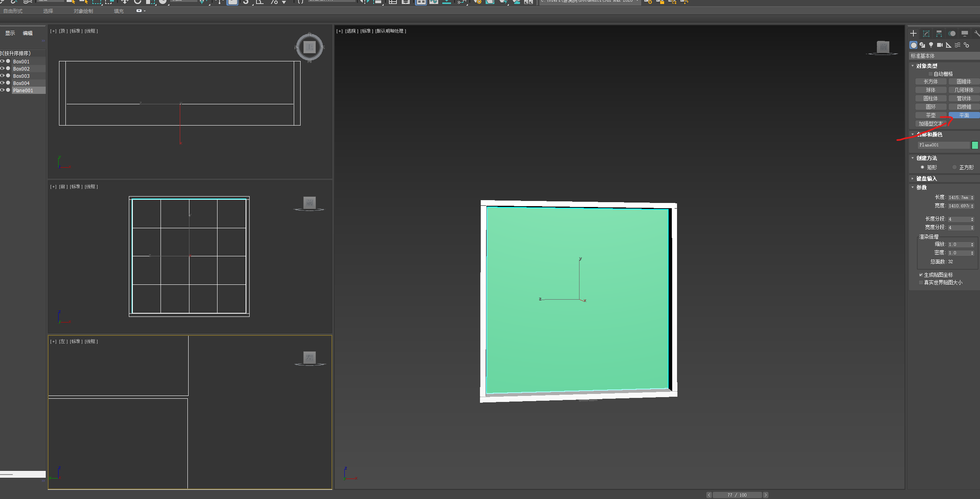Toggle the ribbon minimize icon
The width and height of the screenshot is (980, 499).
[x=139, y=11]
